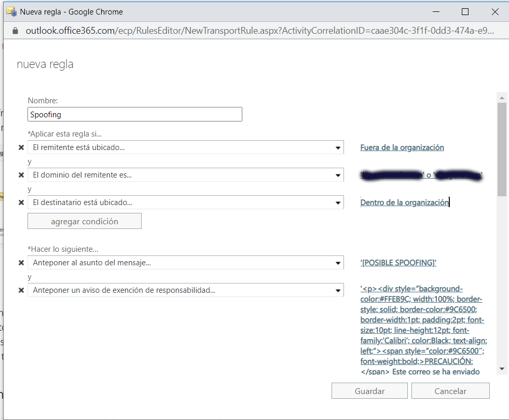509x420 pixels.
Task: Click the envelope icon in title bar
Action: pyautogui.click(x=10, y=11)
